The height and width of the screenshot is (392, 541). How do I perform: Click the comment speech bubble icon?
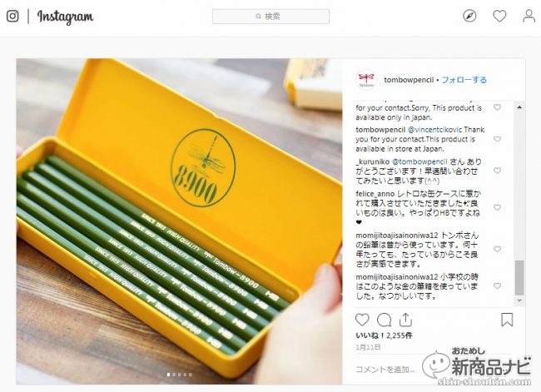tap(384, 320)
